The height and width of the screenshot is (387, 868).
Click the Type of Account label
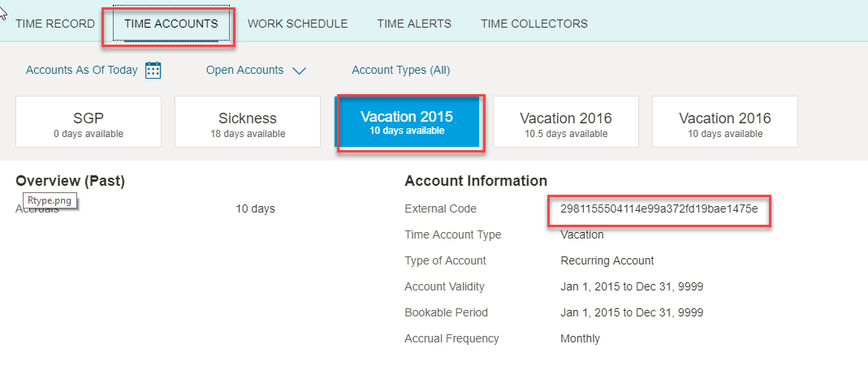pyautogui.click(x=446, y=261)
